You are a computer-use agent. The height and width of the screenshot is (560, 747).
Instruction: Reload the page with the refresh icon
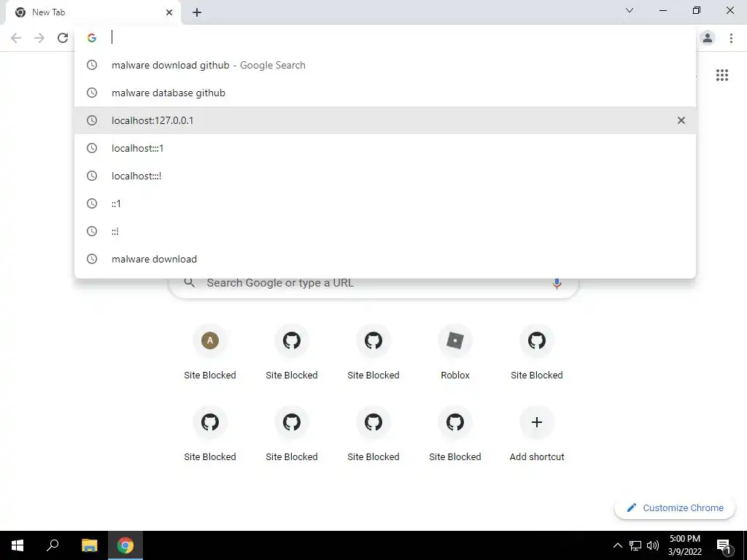tap(63, 38)
